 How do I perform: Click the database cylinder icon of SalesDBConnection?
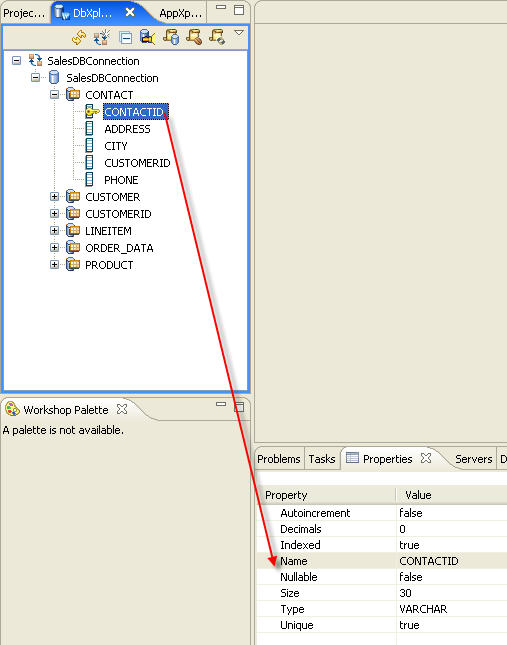pos(54,77)
